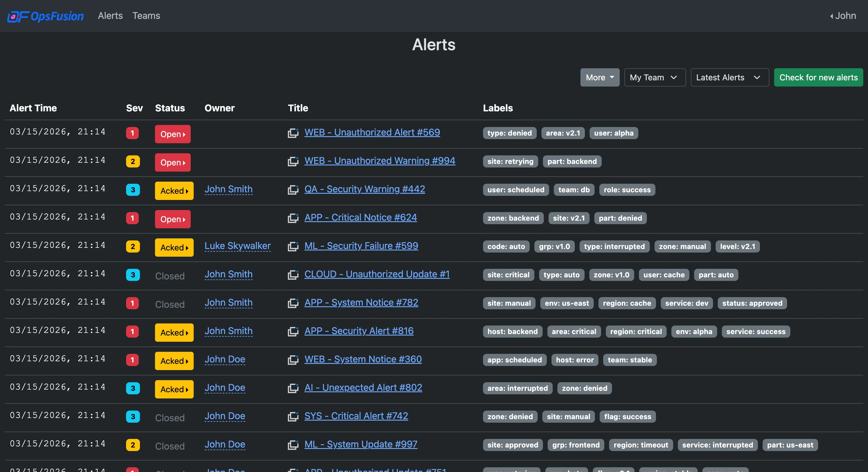Expand Open status for Unauthorized Alert #569

click(x=173, y=134)
